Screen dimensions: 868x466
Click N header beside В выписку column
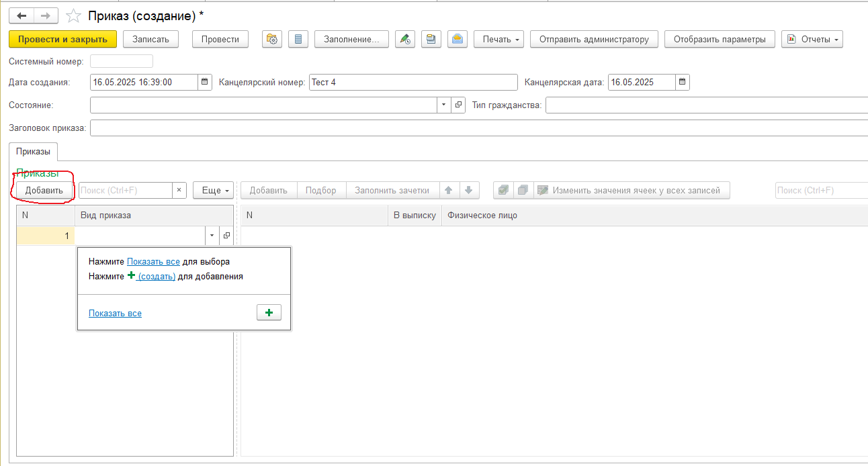tap(314, 216)
